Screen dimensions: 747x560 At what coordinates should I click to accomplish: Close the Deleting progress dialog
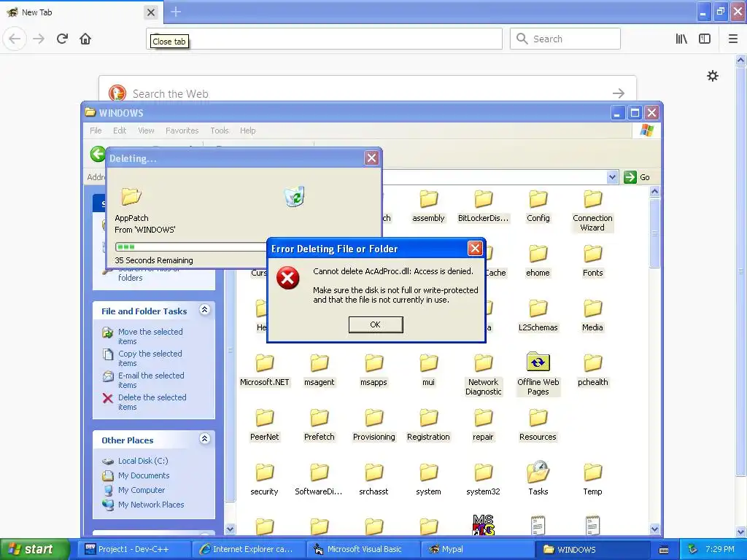pos(371,157)
